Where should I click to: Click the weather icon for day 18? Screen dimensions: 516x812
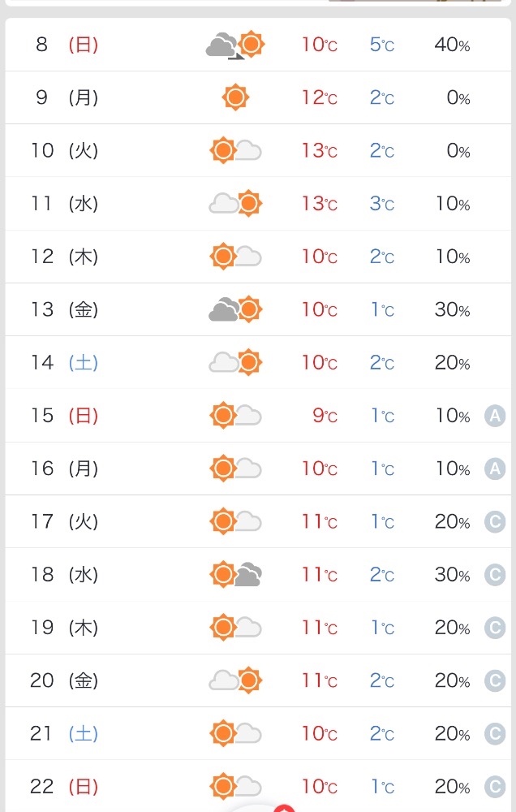(235, 575)
